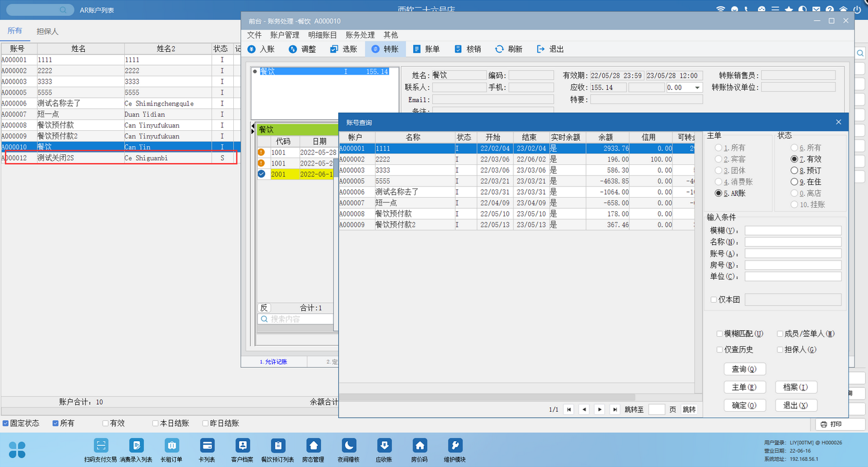Open the 0.00 dropdown beside 应收

pyautogui.click(x=697, y=87)
